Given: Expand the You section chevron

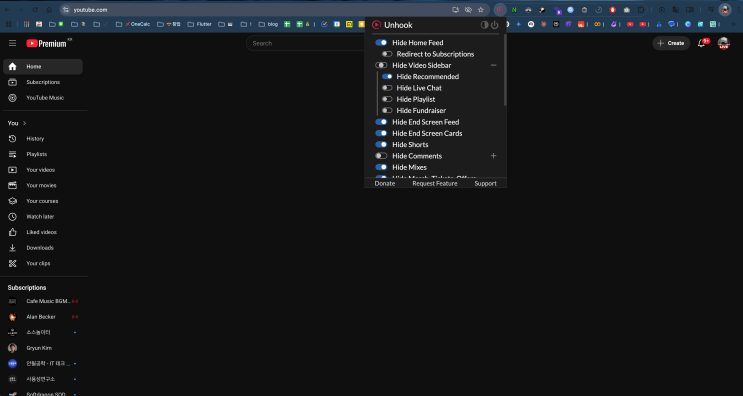Looking at the screenshot, I should (25, 123).
